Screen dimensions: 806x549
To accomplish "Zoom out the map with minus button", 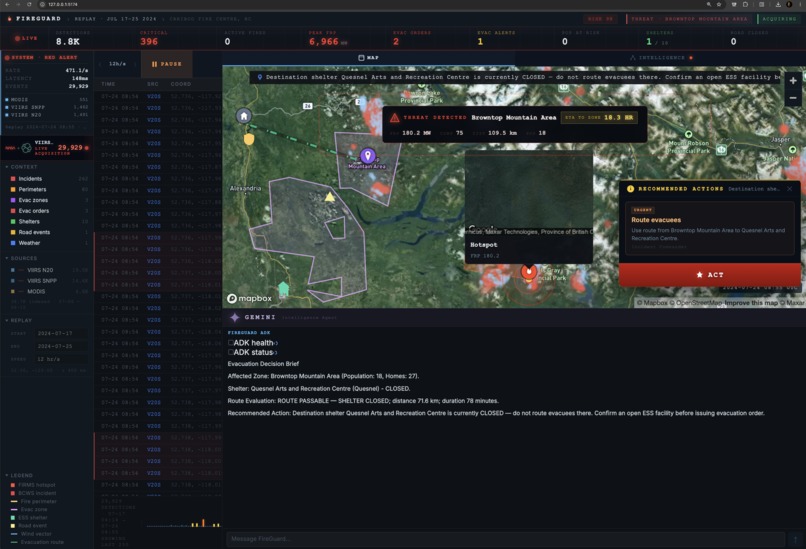I will (793, 98).
